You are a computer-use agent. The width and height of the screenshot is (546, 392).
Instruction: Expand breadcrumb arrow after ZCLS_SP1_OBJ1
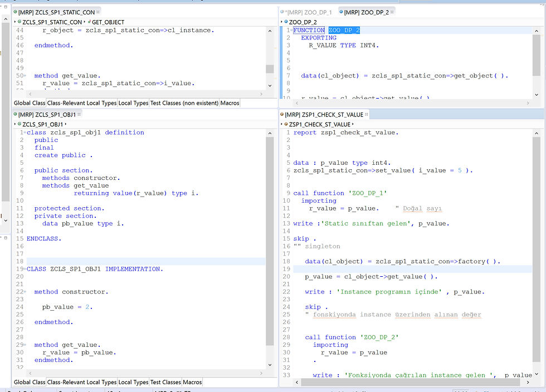tap(66, 124)
